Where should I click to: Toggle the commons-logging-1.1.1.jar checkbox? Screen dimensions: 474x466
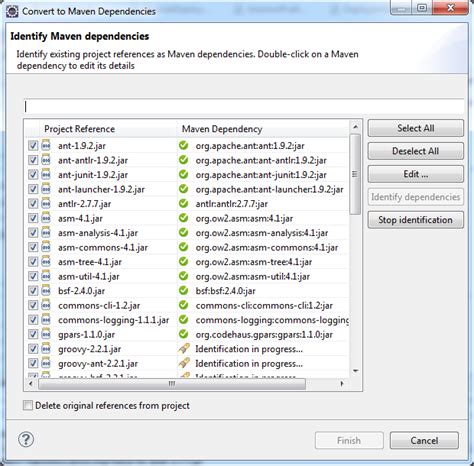(33, 320)
